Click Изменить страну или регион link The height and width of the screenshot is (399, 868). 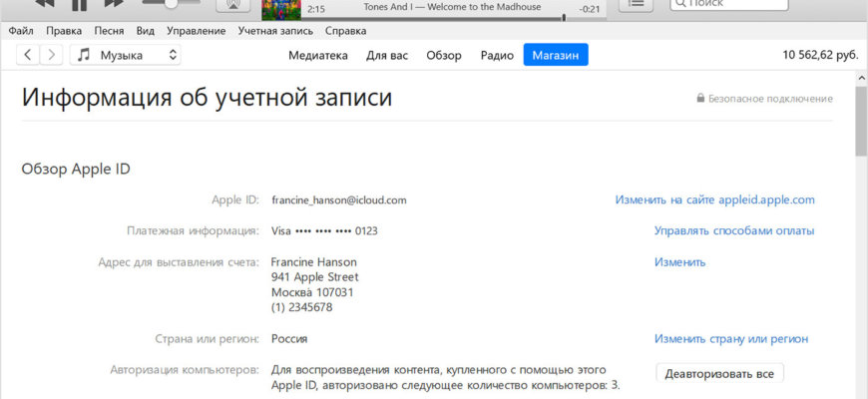(x=731, y=339)
